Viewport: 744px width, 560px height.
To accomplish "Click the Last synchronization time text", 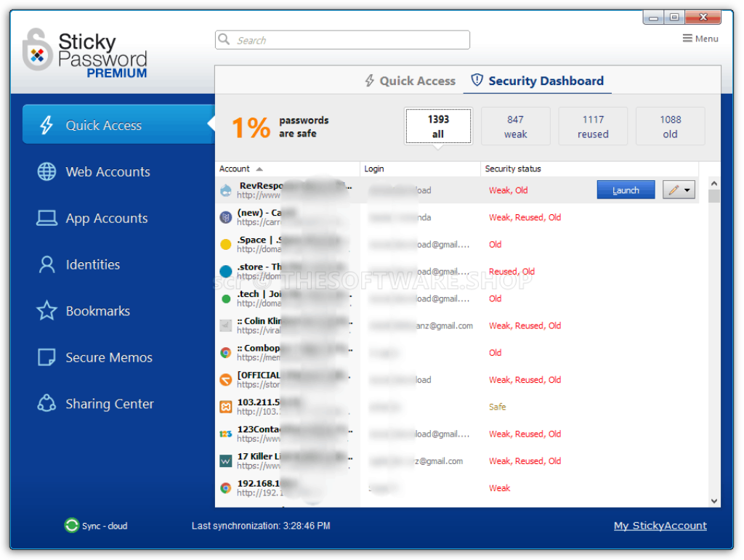I will tap(261, 526).
